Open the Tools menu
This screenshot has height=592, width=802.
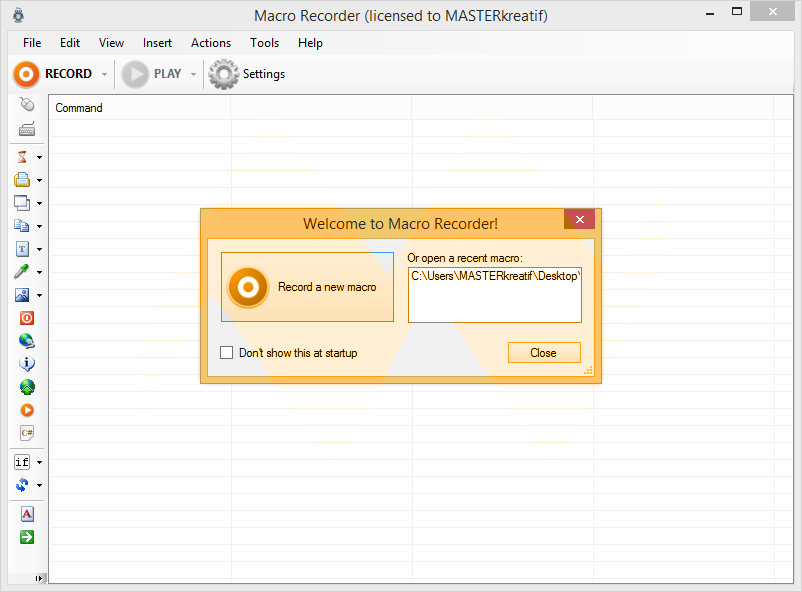[264, 43]
